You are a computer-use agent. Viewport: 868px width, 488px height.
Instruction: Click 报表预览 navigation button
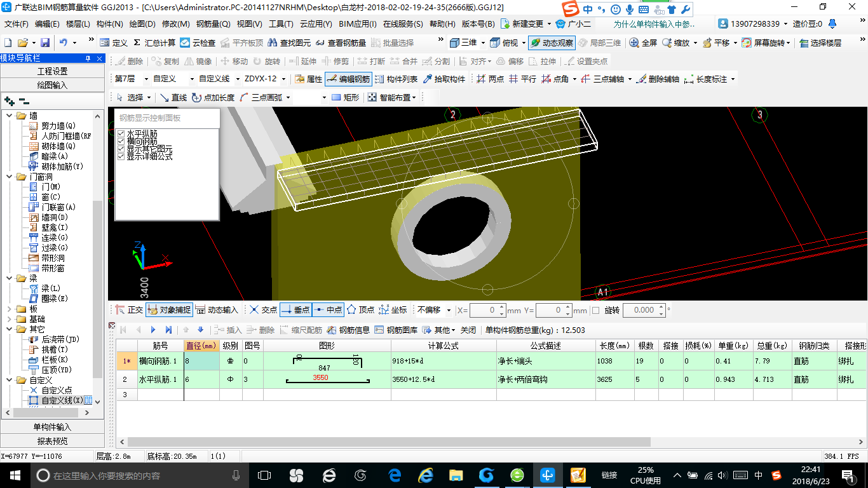(52, 441)
